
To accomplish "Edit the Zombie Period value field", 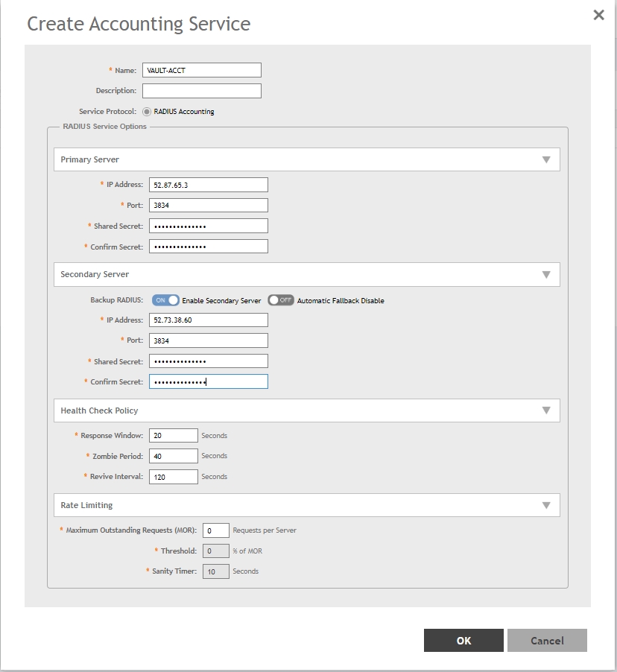I will 173,456.
